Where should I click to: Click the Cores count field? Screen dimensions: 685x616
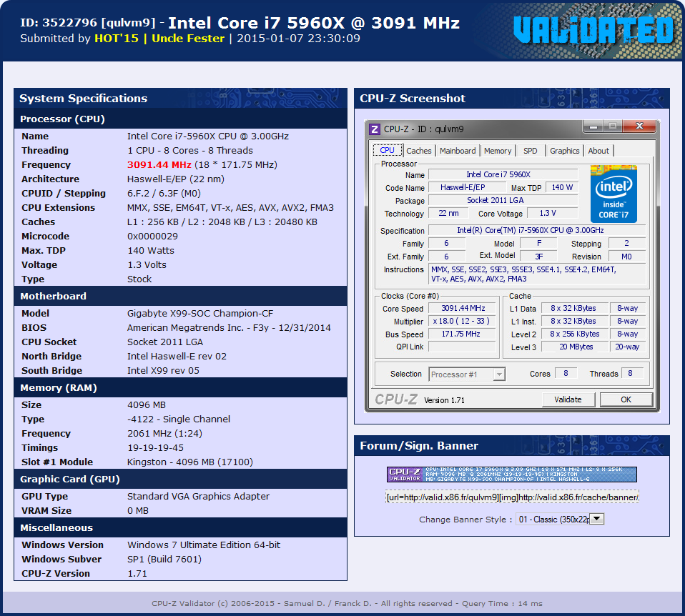point(566,373)
